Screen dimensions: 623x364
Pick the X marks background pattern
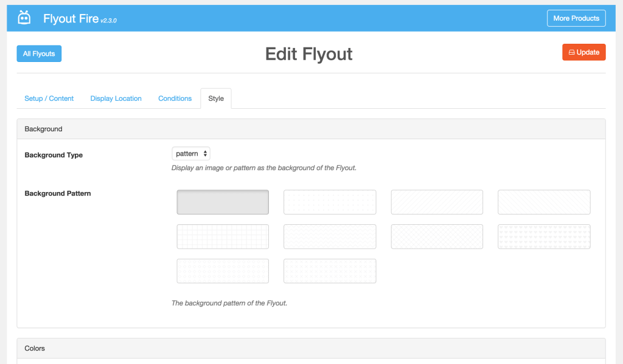pos(330,271)
